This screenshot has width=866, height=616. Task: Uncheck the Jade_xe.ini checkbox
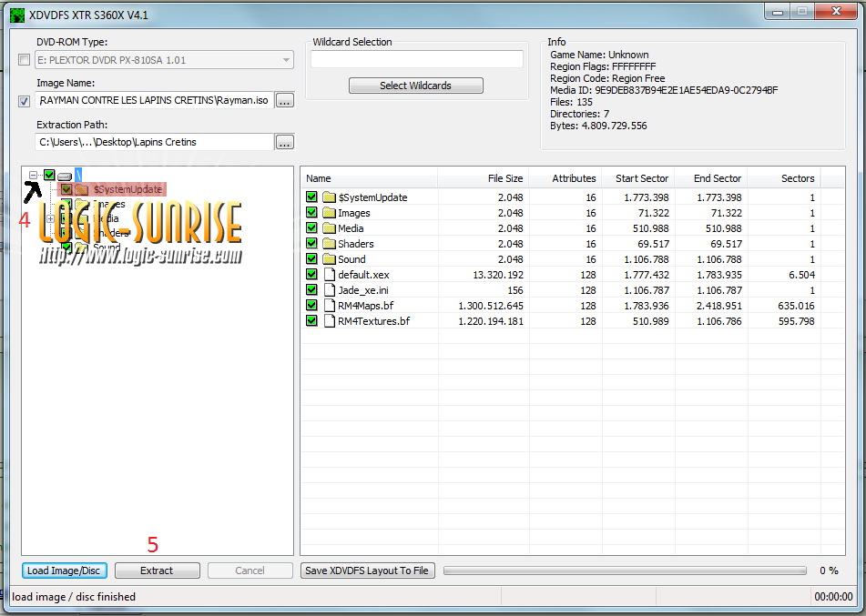click(311, 289)
